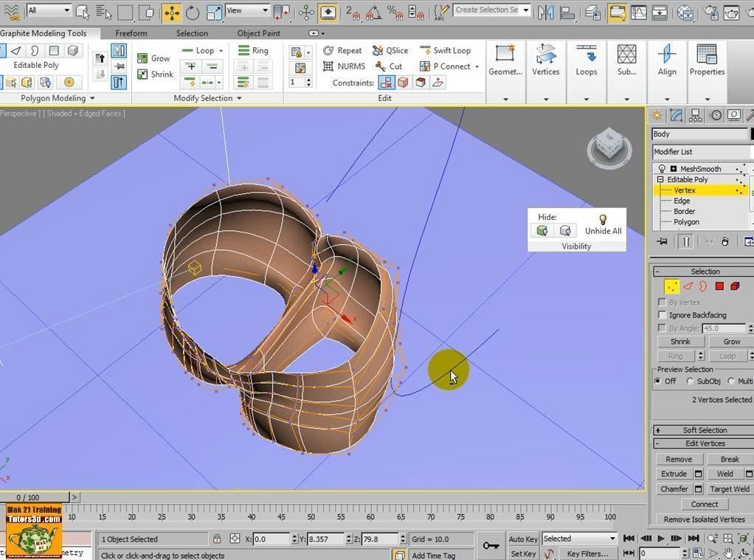
Task: Grow the selection in ribbon
Action: click(153, 58)
